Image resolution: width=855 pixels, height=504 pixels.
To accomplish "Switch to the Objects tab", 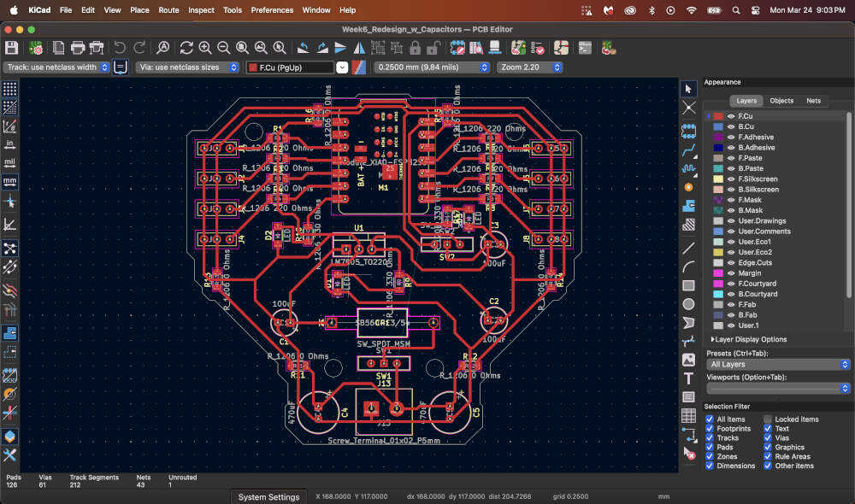I will pos(781,101).
